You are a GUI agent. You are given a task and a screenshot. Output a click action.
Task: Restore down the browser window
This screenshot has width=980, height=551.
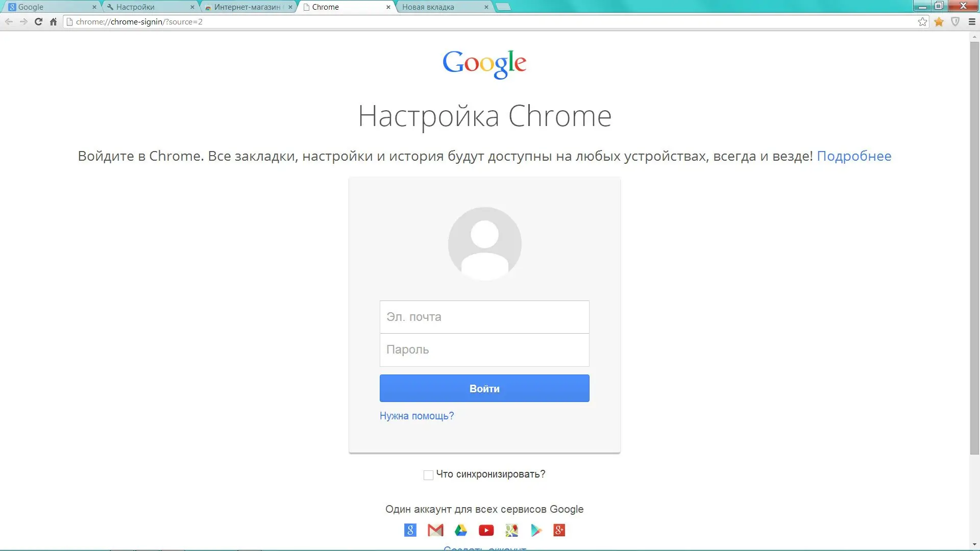click(x=939, y=6)
